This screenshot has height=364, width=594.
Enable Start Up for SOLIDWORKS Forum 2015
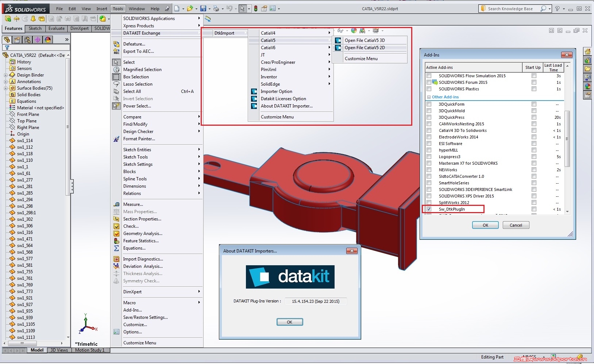534,82
